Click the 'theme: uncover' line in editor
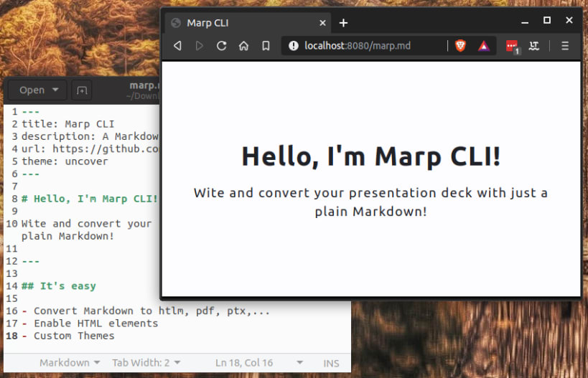The image size is (588, 378). [x=65, y=161]
